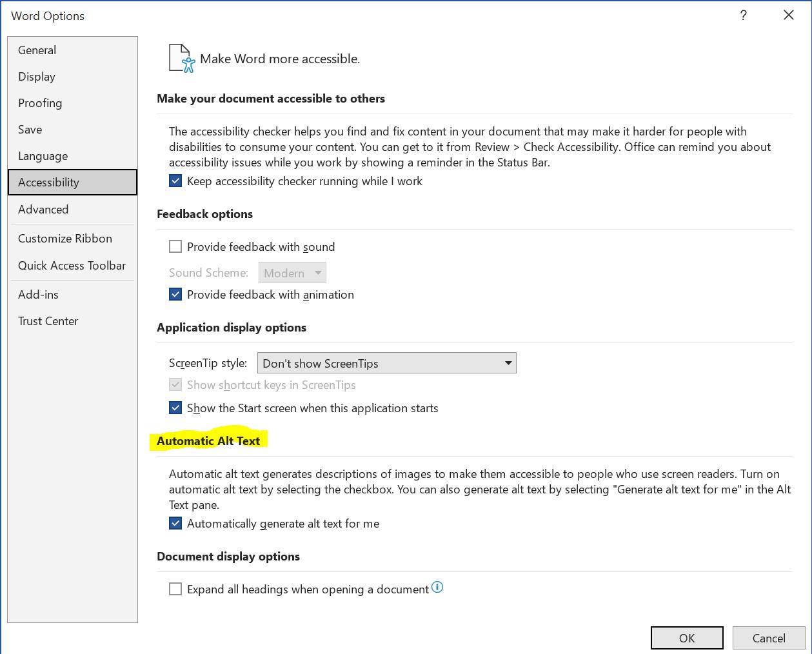Image resolution: width=812 pixels, height=654 pixels.
Task: Open the Sound Scheme dropdown
Action: pyautogui.click(x=319, y=272)
